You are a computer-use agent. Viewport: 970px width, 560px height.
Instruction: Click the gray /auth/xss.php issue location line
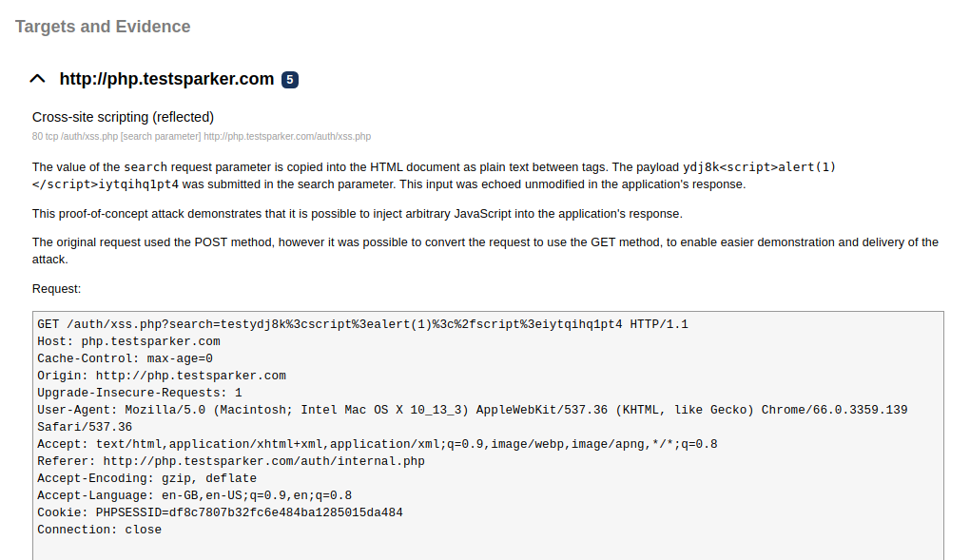(202, 136)
